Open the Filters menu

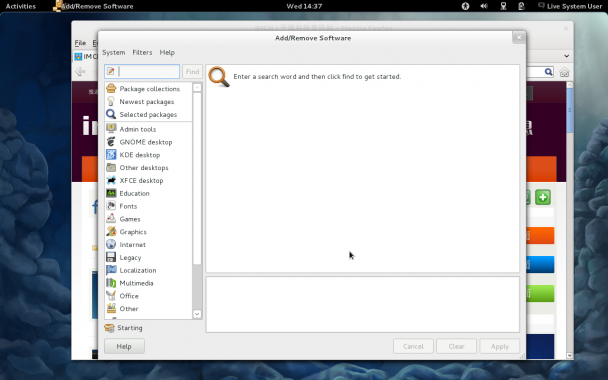point(142,52)
